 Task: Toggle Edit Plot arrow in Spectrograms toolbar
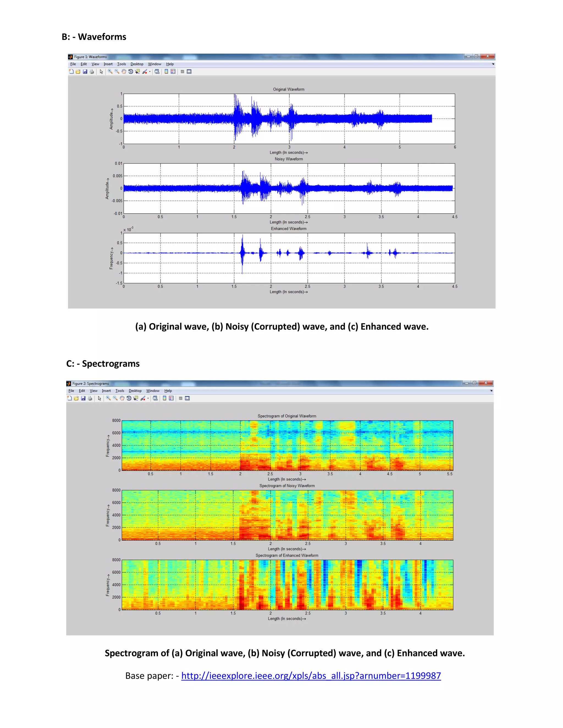click(100, 398)
